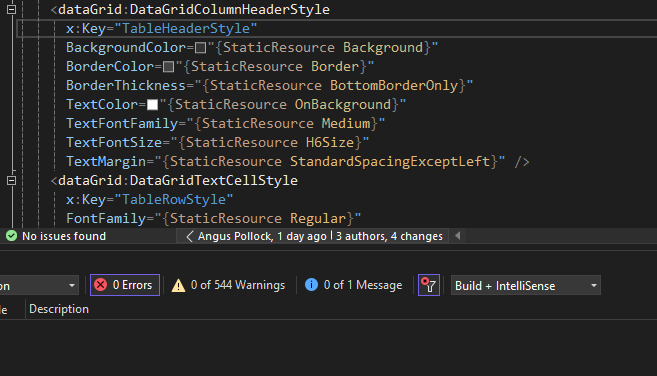Screen dimensions: 657x376
Task: Toggle the 0 of 1 Message filter
Action: coord(354,285)
